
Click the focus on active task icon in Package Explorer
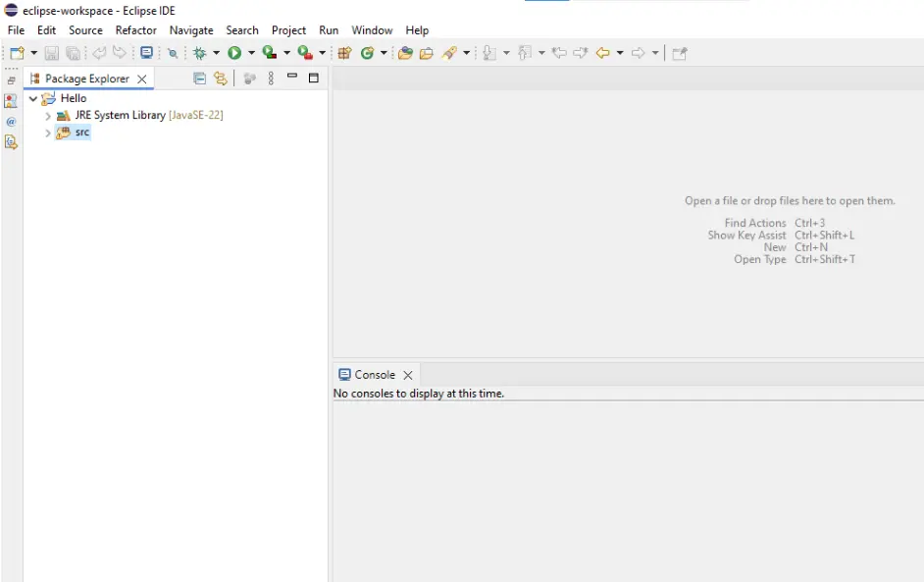(250, 79)
